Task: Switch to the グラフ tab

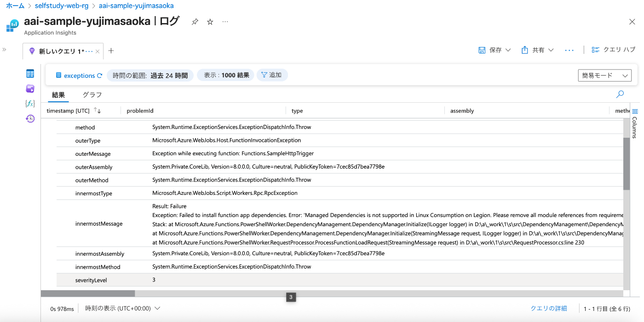Action: pos(92,95)
